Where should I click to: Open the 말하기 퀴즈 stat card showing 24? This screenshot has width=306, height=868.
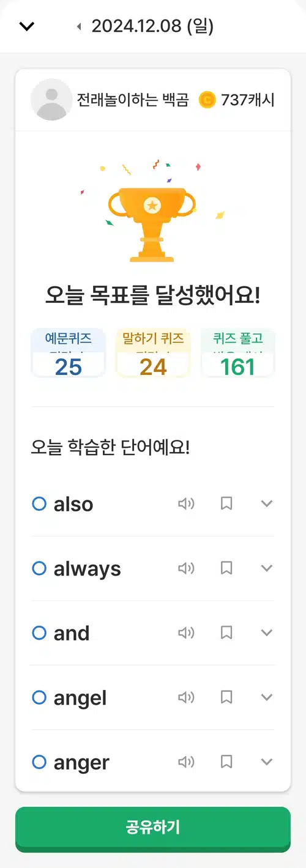pos(153,354)
